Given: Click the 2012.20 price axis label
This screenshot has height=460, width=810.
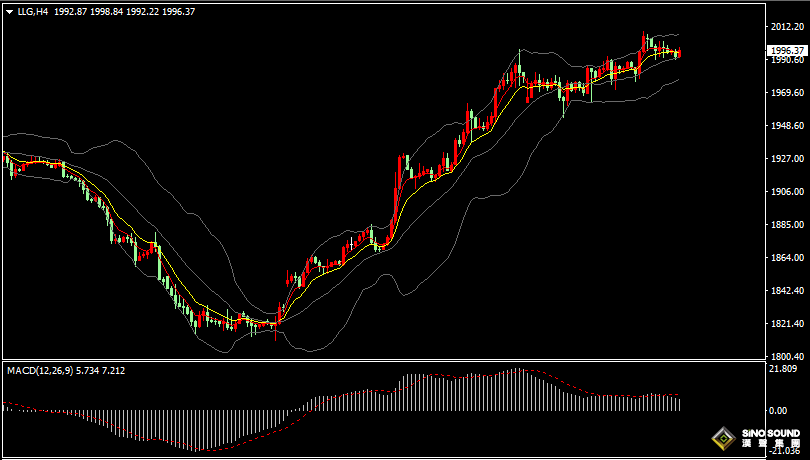Looking at the screenshot, I should (786, 27).
